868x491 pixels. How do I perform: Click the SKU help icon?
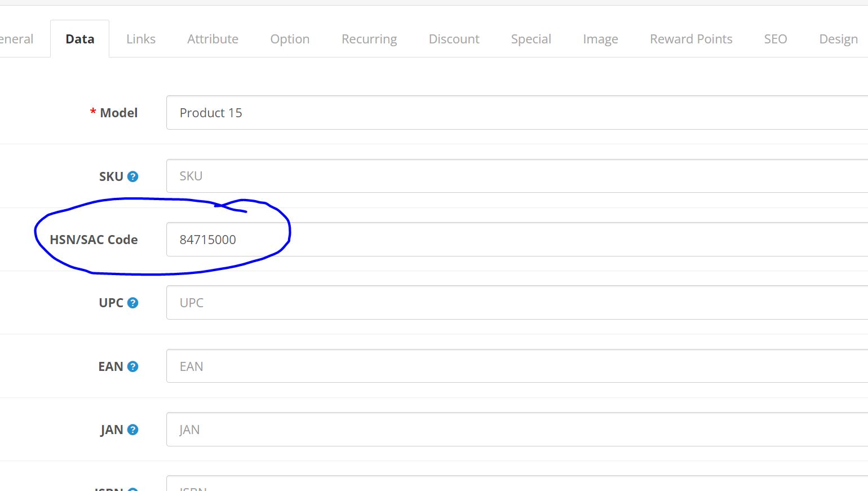133,176
